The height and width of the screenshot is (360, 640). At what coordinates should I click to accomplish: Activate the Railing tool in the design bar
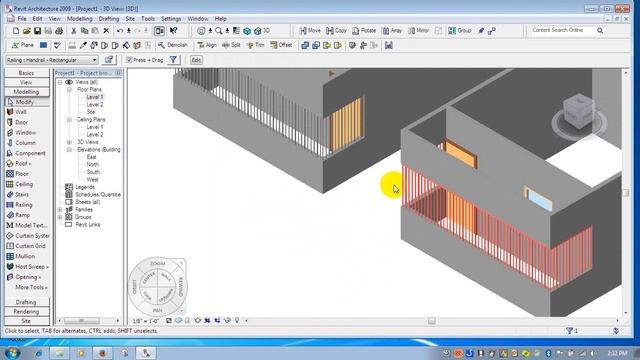click(19, 204)
